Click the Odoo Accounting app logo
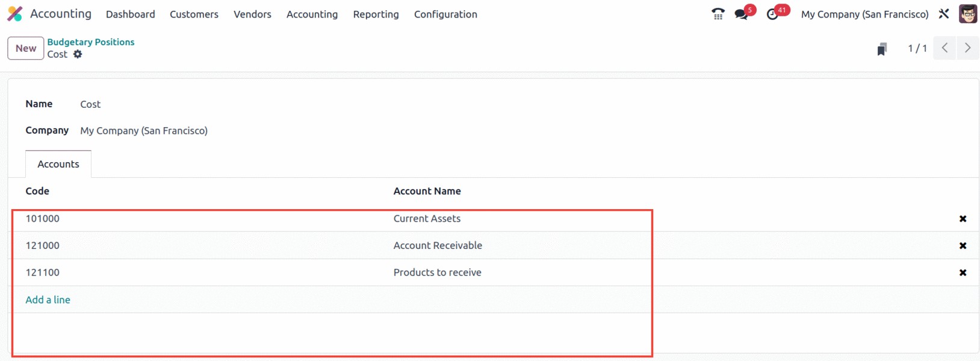 click(x=15, y=14)
